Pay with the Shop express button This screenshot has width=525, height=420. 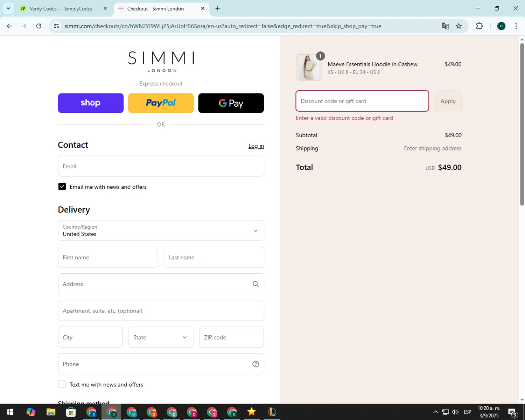91,103
